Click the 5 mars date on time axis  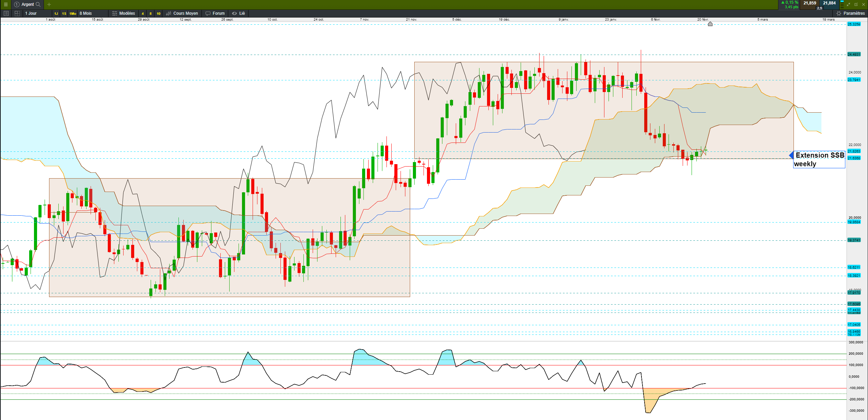(763, 20)
